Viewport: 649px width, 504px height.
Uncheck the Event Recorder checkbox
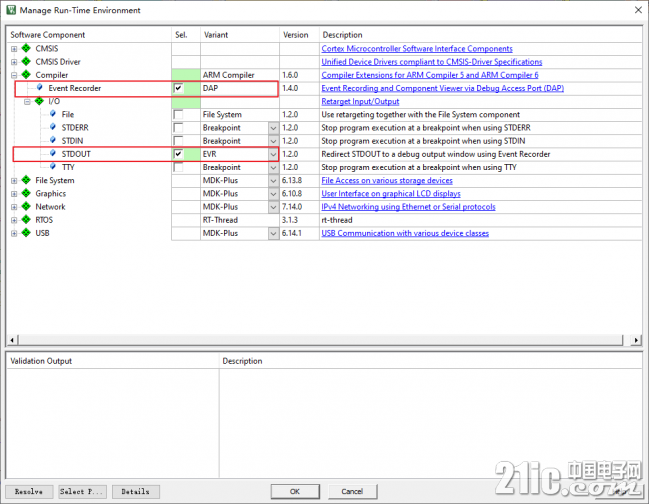[x=178, y=88]
